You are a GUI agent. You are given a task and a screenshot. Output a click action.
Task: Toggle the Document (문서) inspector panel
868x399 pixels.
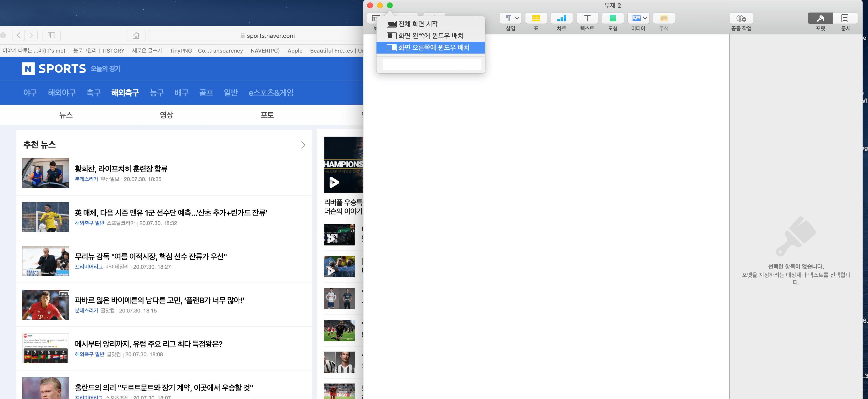point(845,18)
